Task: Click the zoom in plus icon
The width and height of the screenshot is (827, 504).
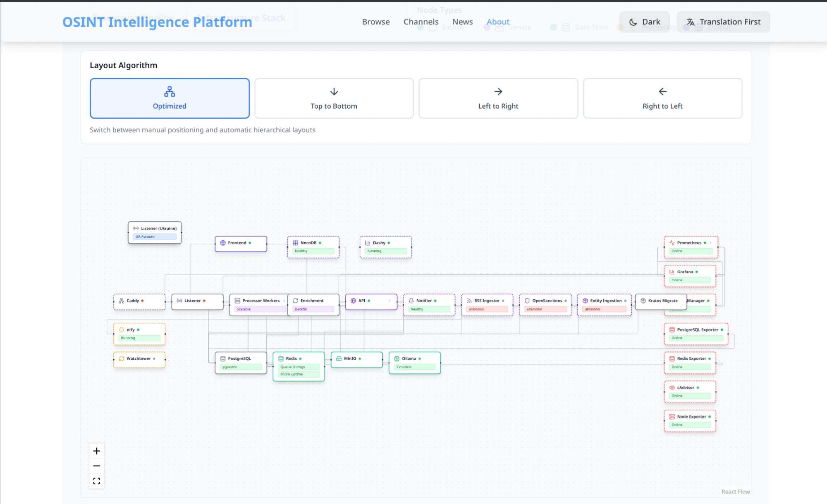Action: click(96, 451)
